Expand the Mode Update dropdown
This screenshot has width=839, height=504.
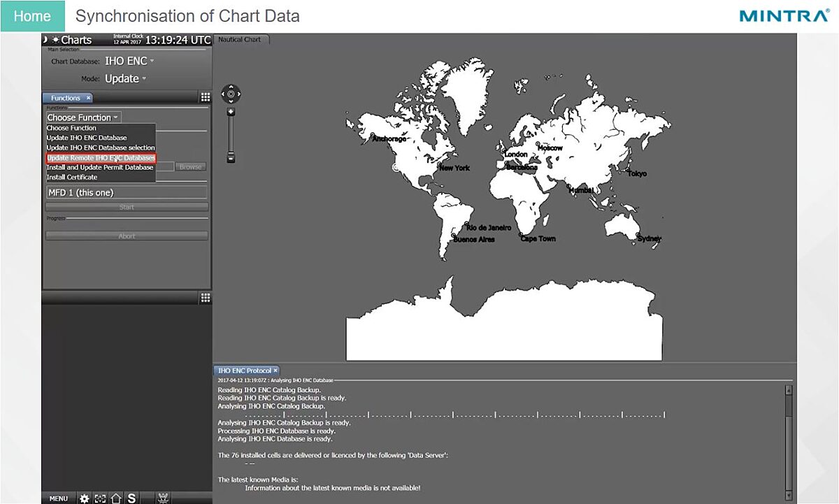tap(126, 79)
